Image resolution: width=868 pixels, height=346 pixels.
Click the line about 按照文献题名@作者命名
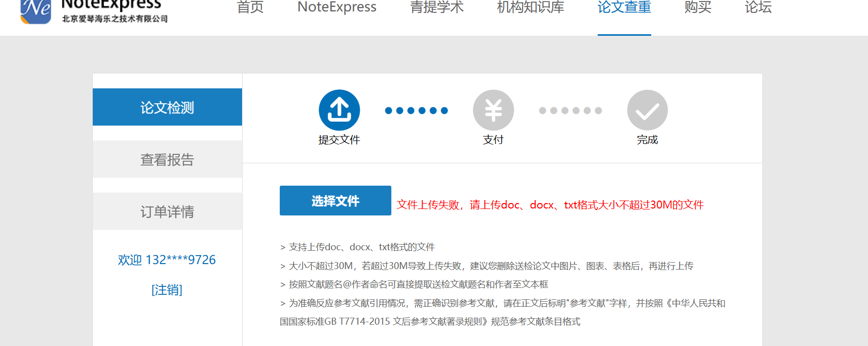click(x=414, y=284)
